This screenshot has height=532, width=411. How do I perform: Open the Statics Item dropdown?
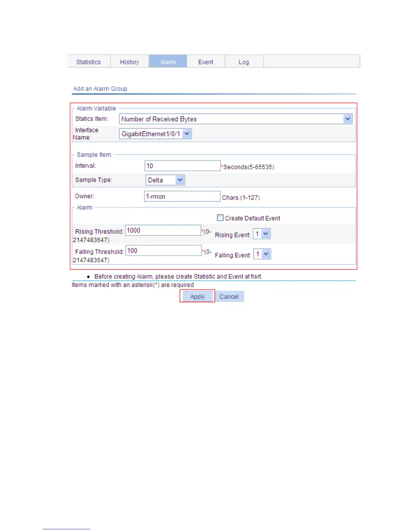tap(236, 119)
